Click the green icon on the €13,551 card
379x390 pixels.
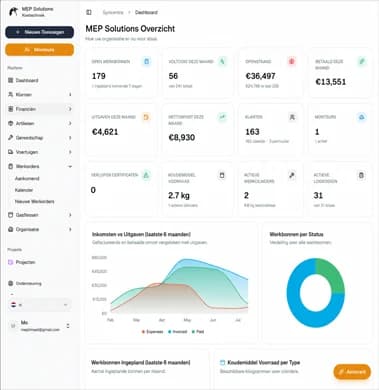tap(362, 61)
